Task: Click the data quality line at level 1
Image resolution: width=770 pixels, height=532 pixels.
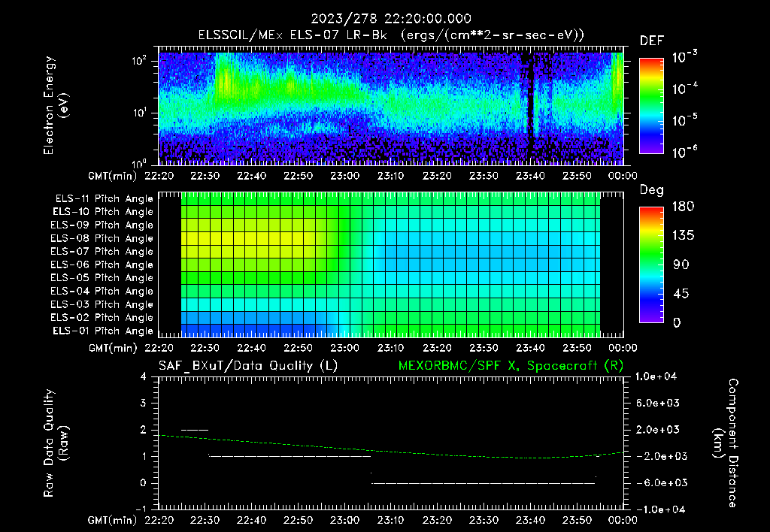Action: point(290,456)
